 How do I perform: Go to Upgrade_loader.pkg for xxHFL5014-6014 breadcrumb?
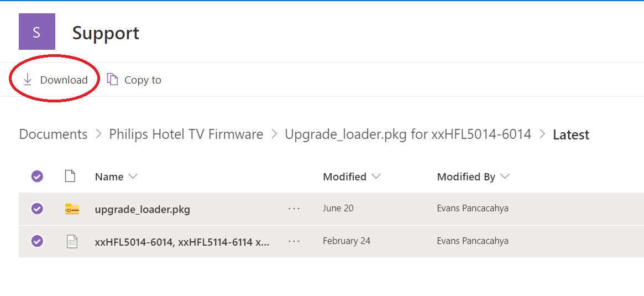(x=407, y=134)
